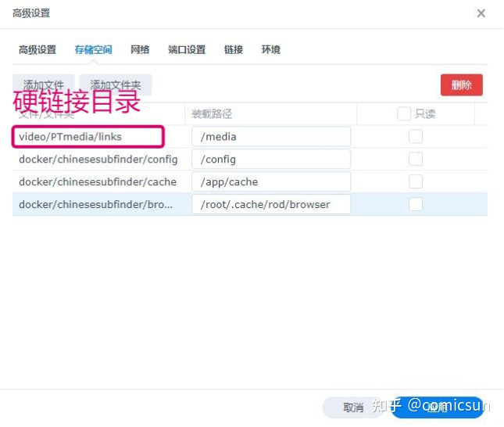Image resolution: width=504 pixels, height=427 pixels.
Task: Edit the /root/.cache/rod/browser mount path field
Action: tap(271, 204)
